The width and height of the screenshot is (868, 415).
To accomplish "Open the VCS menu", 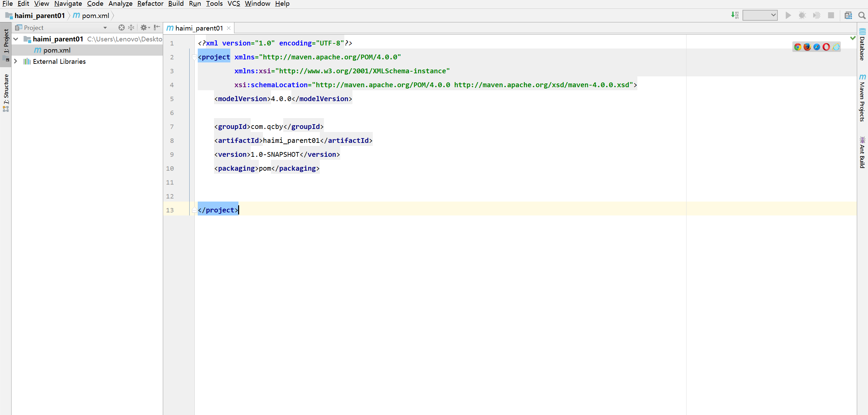I will pyautogui.click(x=233, y=4).
